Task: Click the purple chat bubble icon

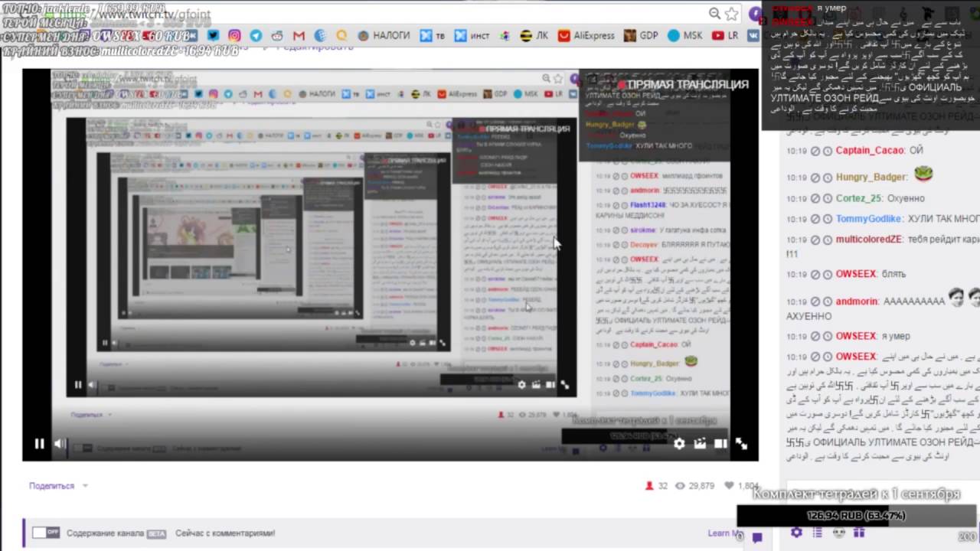Action: pos(757,537)
